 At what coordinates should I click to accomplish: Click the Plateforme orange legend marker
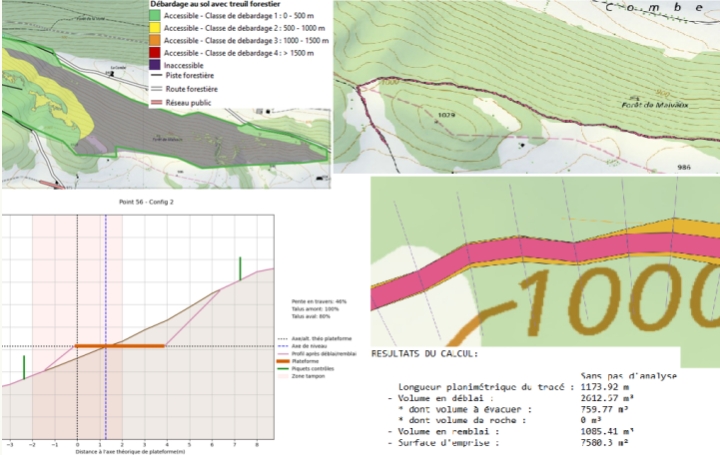pos(283,360)
